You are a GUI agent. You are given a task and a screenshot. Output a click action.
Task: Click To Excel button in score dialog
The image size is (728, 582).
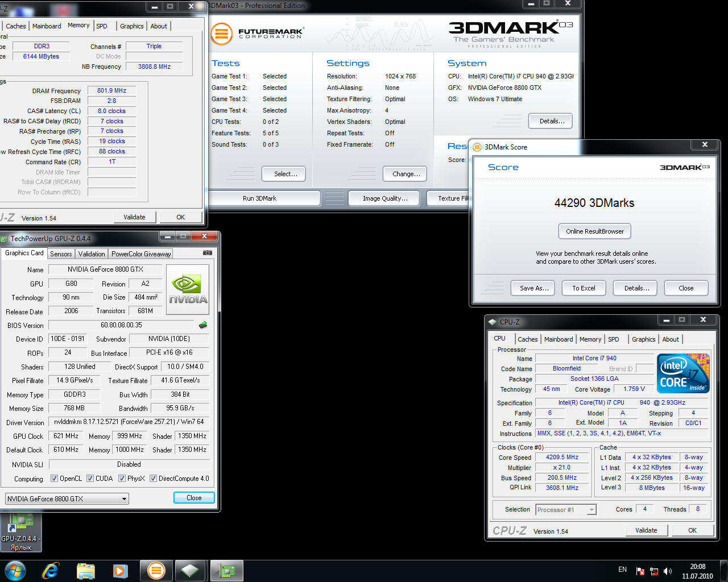pos(584,288)
